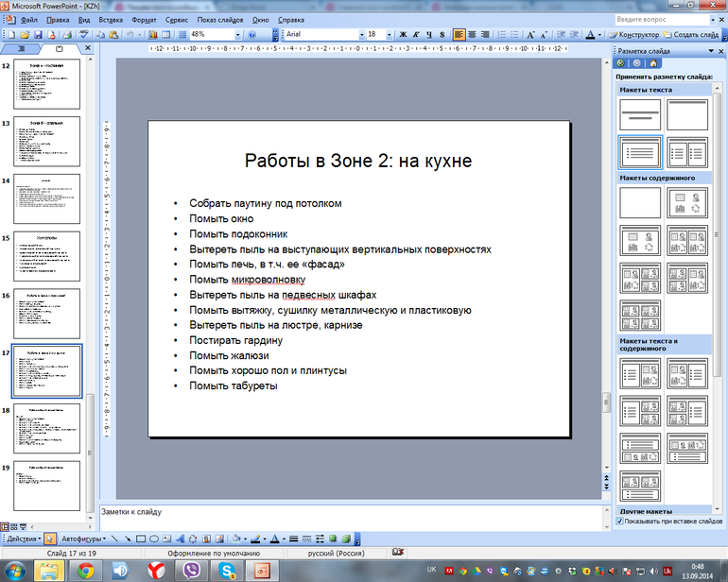Enable left text alignment
Image resolution: width=728 pixels, height=582 pixels.
point(459,35)
